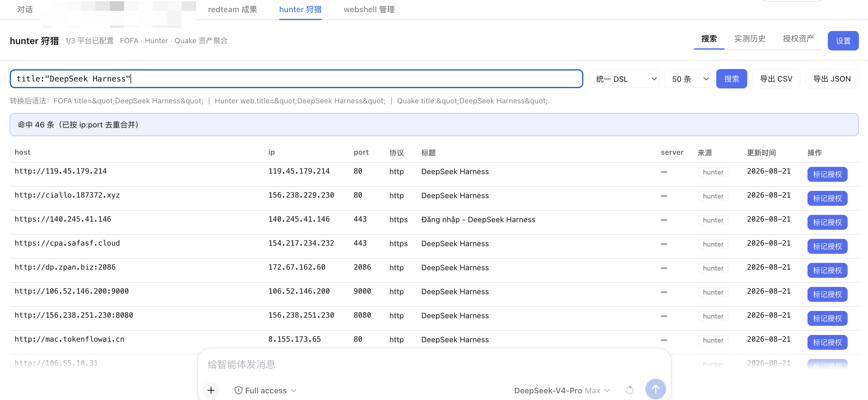Switch to the 对话 tab

(x=25, y=9)
